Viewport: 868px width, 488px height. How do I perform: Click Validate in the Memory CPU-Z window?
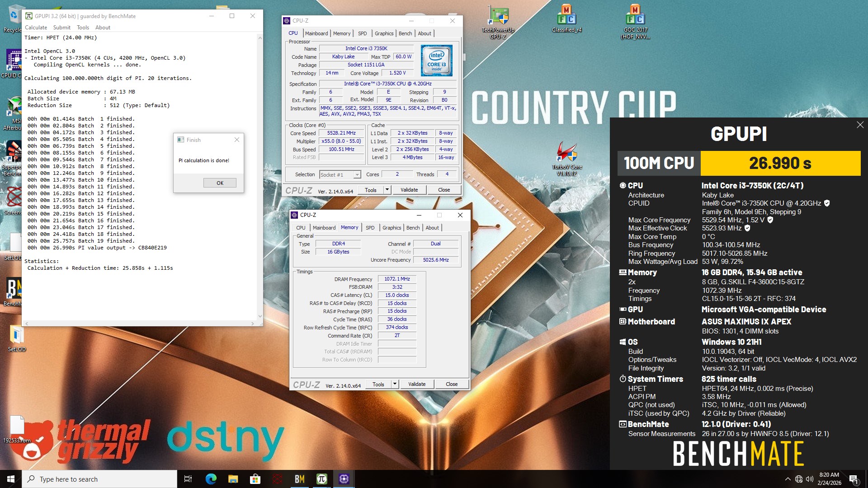pyautogui.click(x=417, y=384)
